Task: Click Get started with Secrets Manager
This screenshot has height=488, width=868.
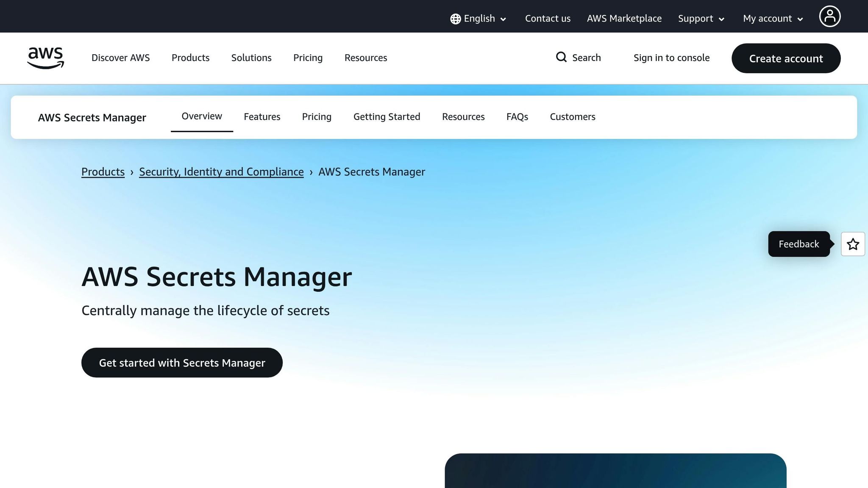Action: click(x=182, y=363)
